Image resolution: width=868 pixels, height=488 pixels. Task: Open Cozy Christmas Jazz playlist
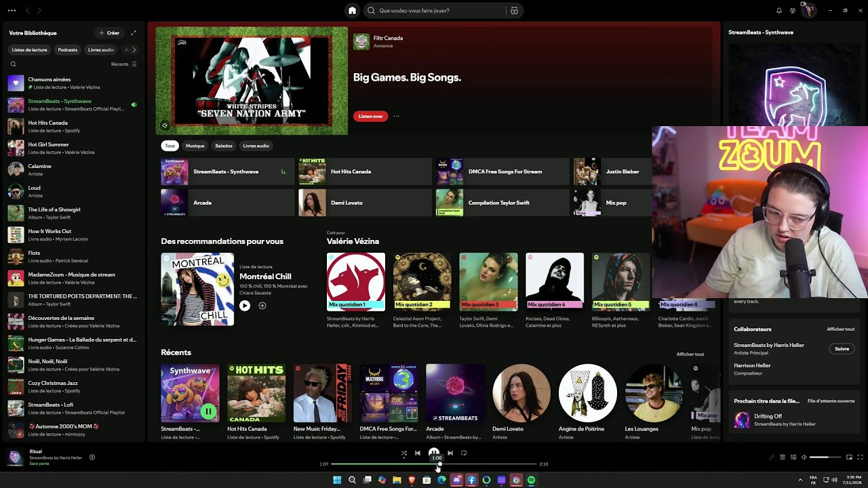click(73, 387)
